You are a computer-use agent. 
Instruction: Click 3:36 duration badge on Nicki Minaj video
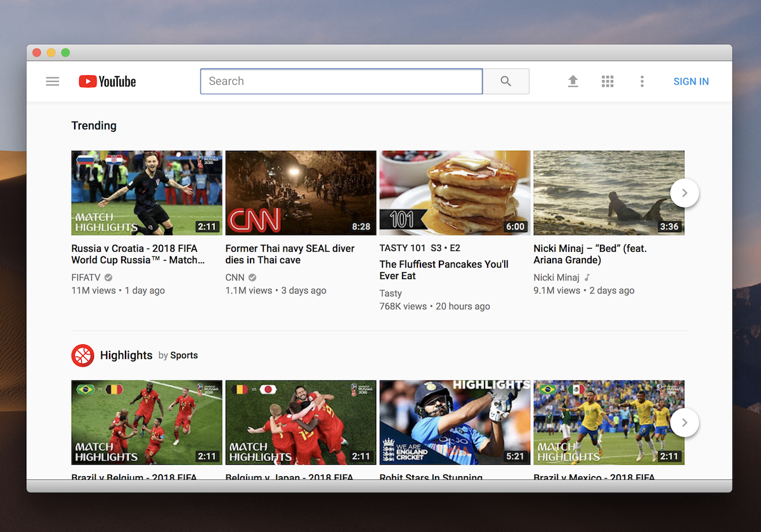tap(669, 226)
